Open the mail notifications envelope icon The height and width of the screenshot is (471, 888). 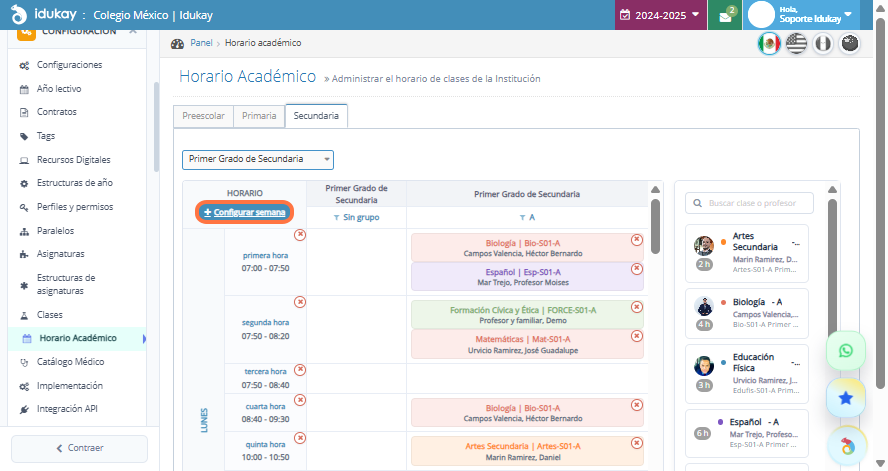point(725,16)
